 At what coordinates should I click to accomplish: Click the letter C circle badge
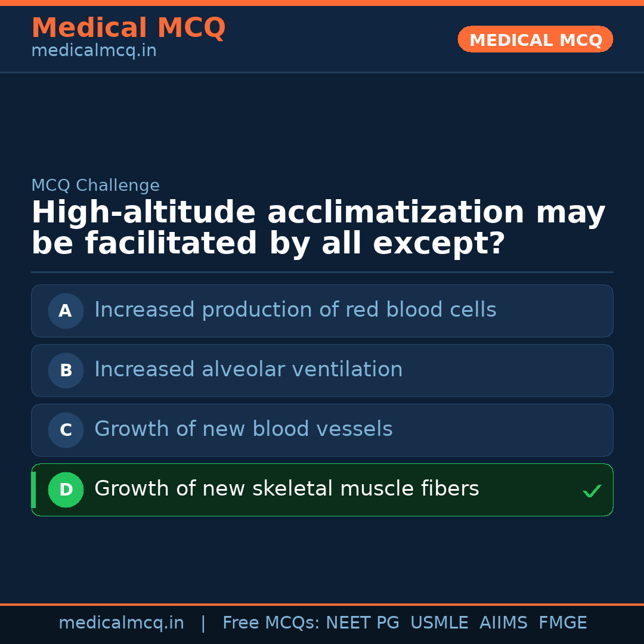(66, 430)
